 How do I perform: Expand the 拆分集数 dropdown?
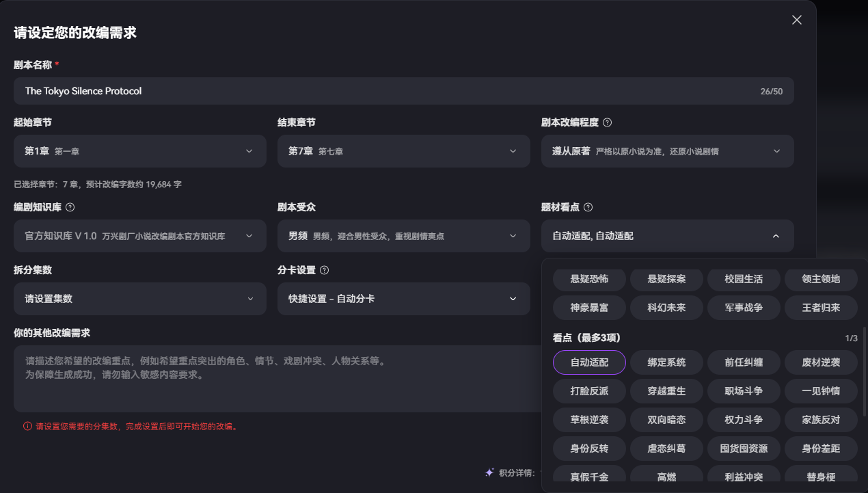point(139,299)
